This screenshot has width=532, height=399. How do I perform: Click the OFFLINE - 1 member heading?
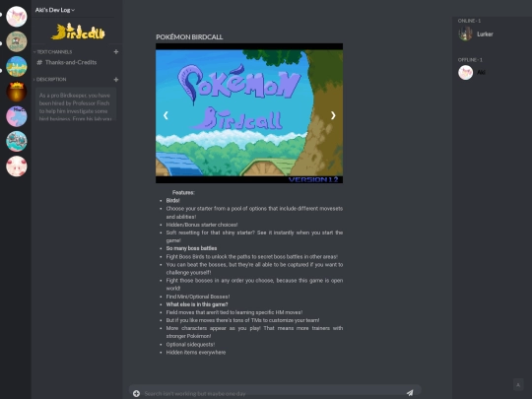[x=470, y=60]
